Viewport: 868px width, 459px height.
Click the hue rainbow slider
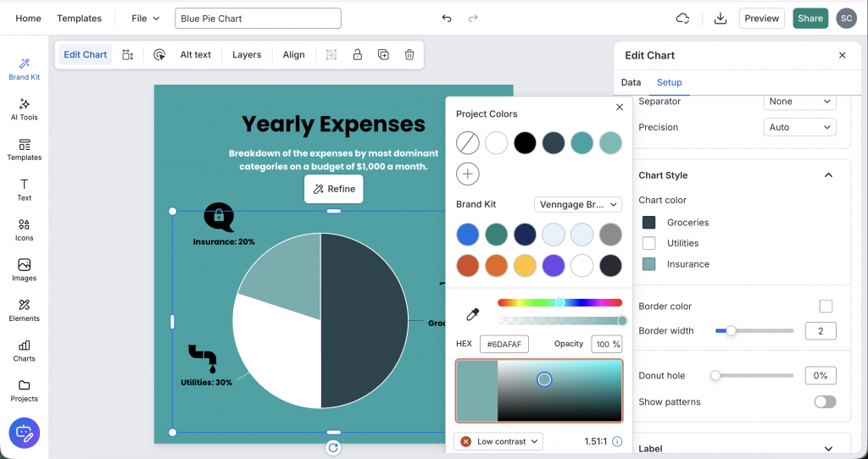(x=559, y=302)
